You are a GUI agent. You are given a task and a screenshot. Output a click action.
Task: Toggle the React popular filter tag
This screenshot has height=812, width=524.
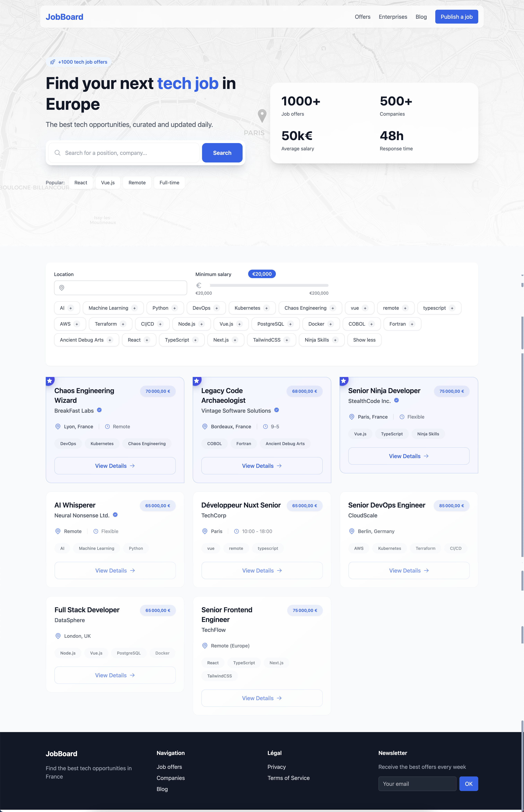pos(81,182)
